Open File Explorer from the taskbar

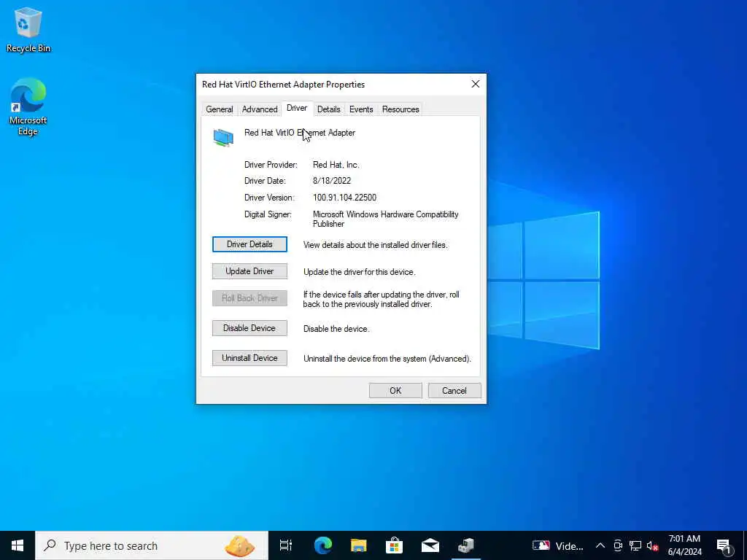click(358, 545)
